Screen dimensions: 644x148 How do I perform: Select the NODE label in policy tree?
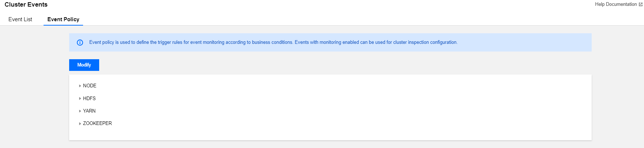tap(90, 86)
